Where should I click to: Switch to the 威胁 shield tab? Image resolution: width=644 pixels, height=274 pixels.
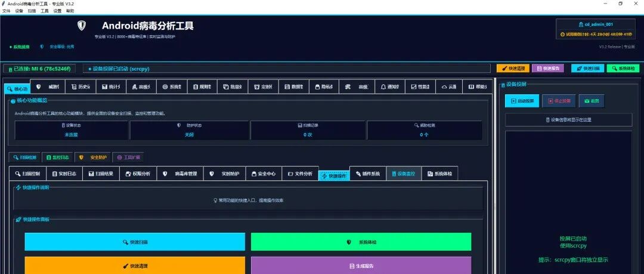[47, 87]
